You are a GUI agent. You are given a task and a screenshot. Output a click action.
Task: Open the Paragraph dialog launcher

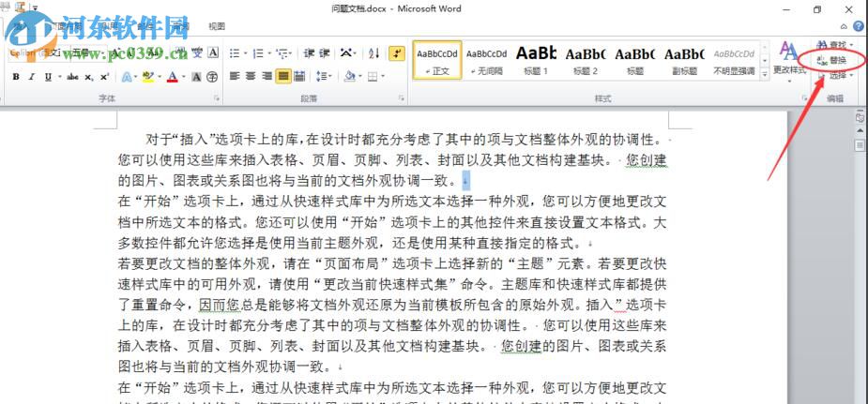tap(401, 98)
